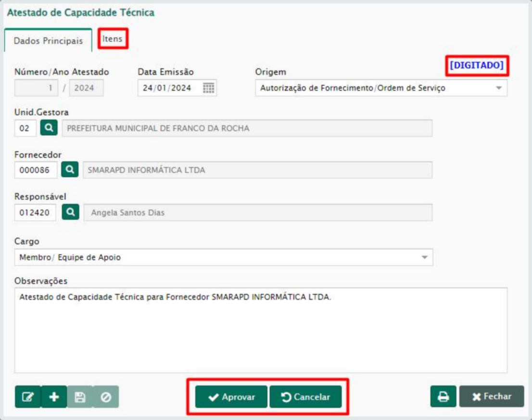The image size is (532, 420).
Task: Click the edit record pencil icon
Action: (x=28, y=396)
